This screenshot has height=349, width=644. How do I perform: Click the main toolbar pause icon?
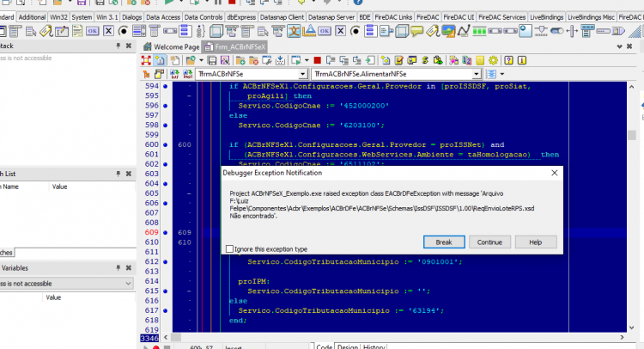[218, 2]
